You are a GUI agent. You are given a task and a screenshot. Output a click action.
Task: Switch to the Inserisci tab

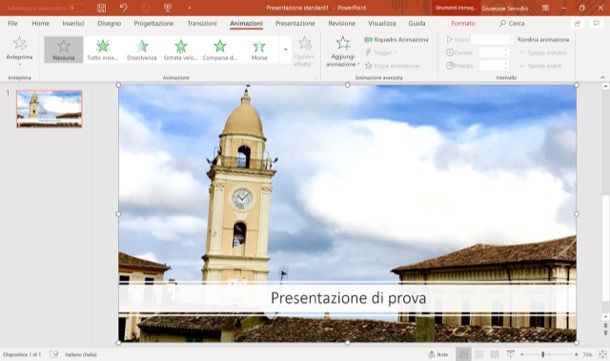73,23
